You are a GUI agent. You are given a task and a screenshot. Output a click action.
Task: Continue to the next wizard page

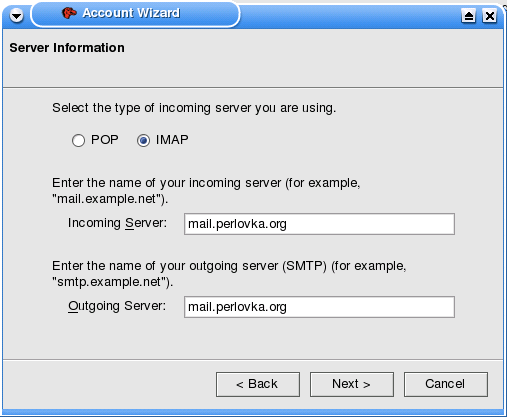pos(352,384)
